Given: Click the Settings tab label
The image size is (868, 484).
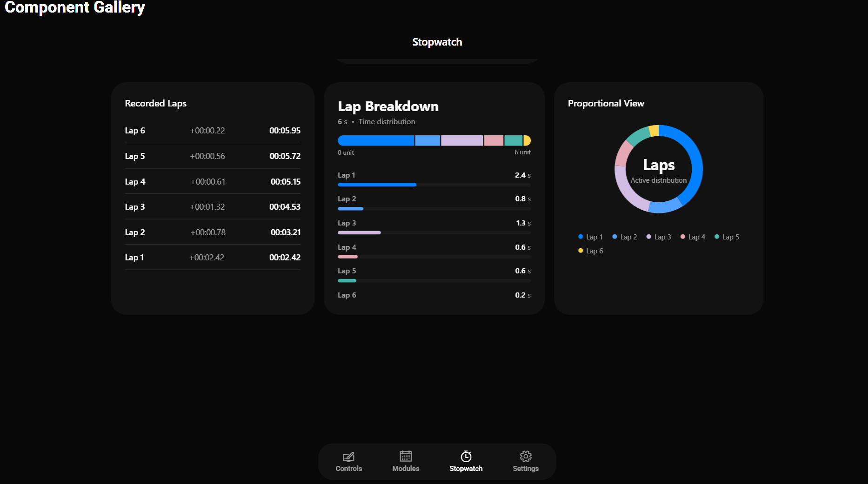Looking at the screenshot, I should [x=526, y=469].
